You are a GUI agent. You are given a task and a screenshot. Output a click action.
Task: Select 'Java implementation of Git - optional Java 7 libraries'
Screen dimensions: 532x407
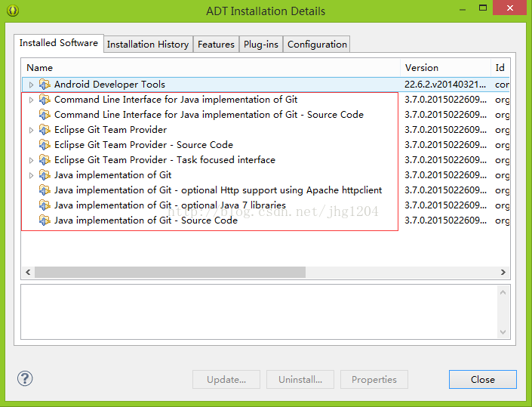click(x=266, y=205)
